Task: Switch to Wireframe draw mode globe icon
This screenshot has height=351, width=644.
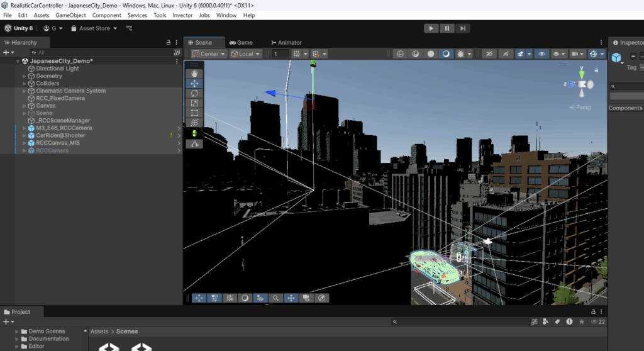Action: pos(400,54)
